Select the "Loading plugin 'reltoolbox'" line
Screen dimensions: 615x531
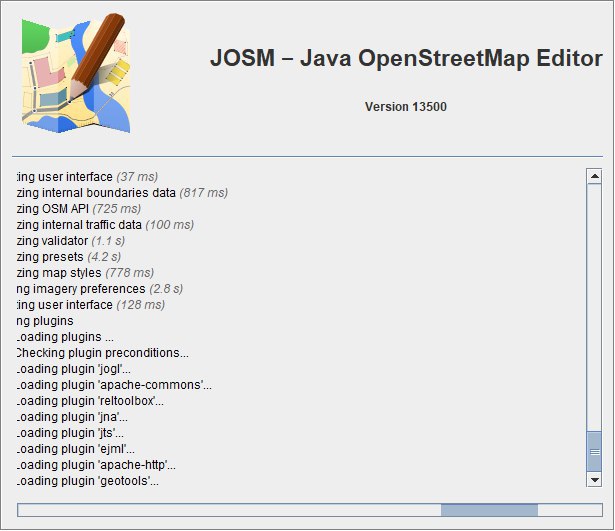[x=90, y=401]
